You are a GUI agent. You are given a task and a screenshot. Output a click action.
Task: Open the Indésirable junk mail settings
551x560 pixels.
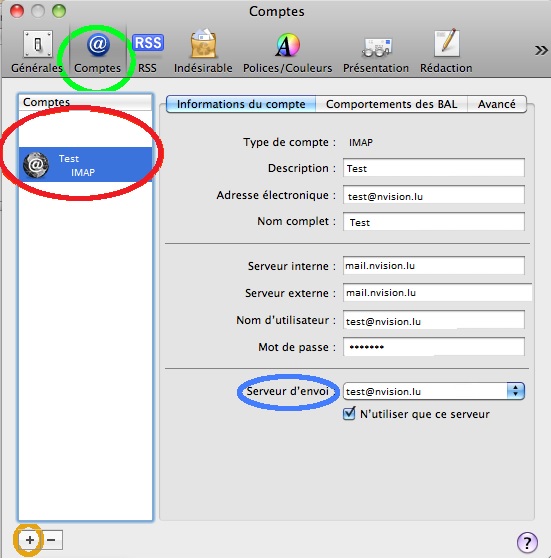203,52
